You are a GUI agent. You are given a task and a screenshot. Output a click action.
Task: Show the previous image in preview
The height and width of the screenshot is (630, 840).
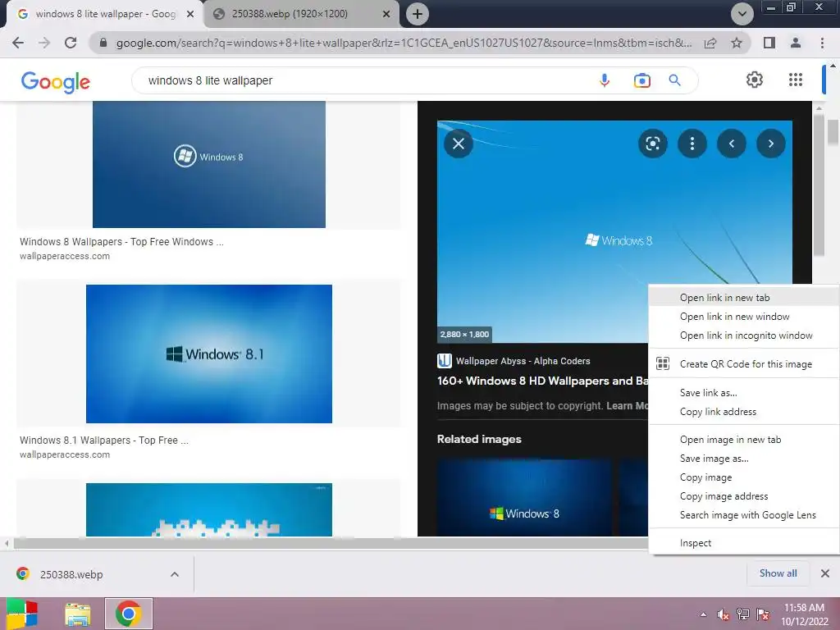[731, 144]
